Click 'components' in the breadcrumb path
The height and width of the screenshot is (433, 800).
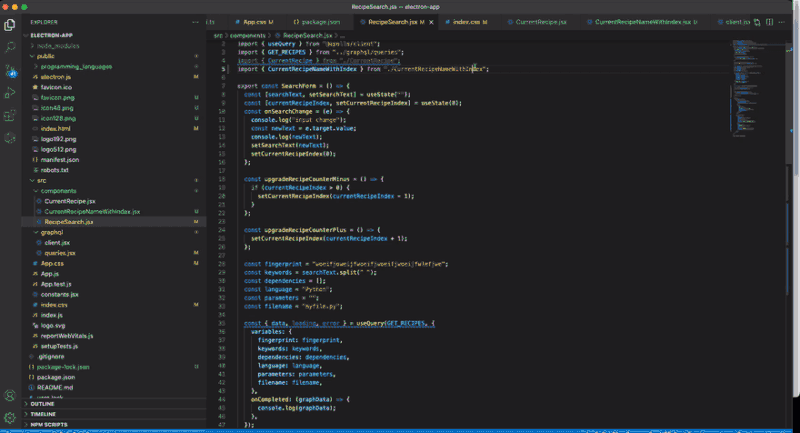click(x=247, y=36)
